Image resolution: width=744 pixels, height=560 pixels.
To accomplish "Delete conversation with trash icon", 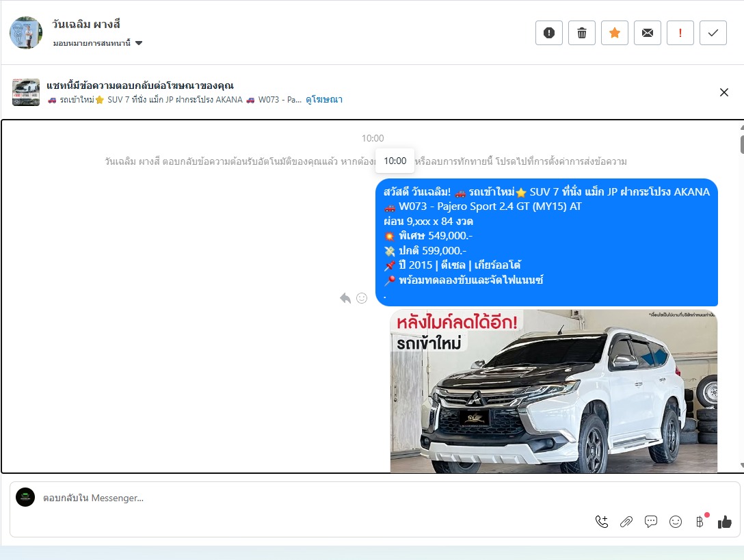I will (x=582, y=33).
